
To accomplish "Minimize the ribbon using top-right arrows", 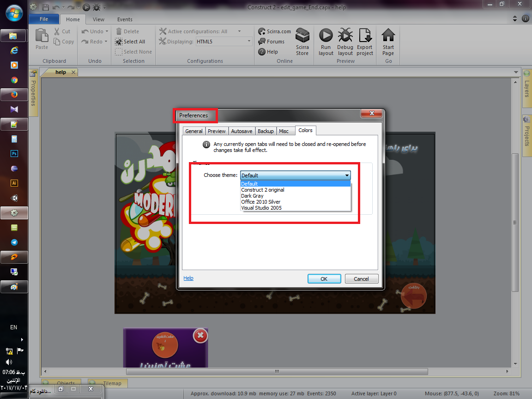I will [x=515, y=18].
